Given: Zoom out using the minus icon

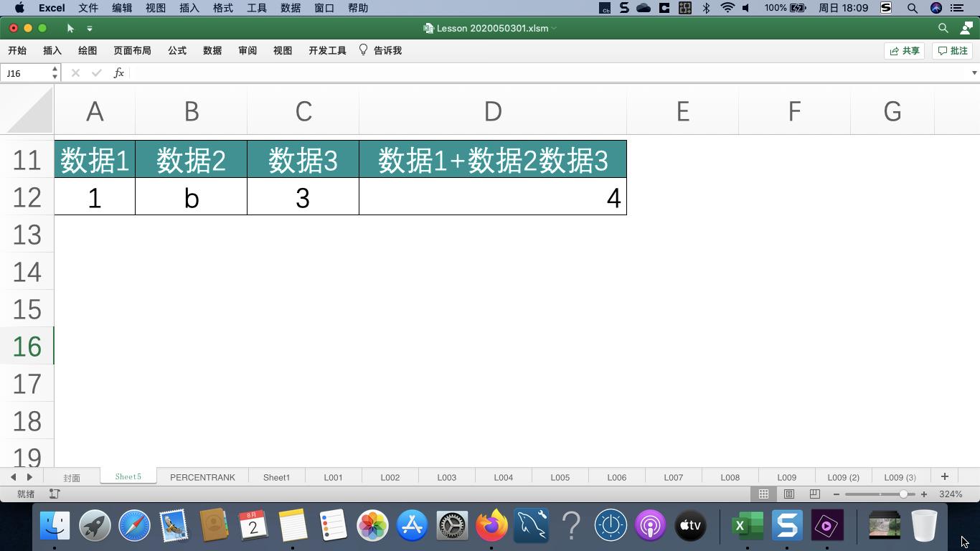Looking at the screenshot, I should coord(835,494).
